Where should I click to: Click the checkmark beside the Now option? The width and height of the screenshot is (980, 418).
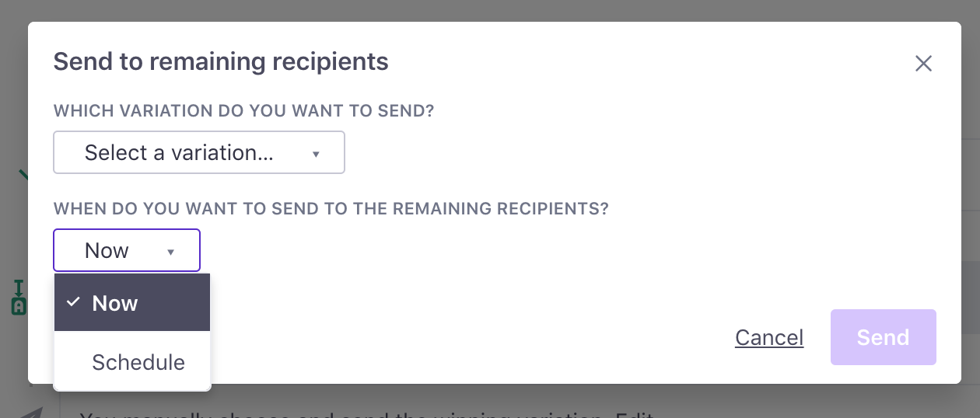click(73, 302)
